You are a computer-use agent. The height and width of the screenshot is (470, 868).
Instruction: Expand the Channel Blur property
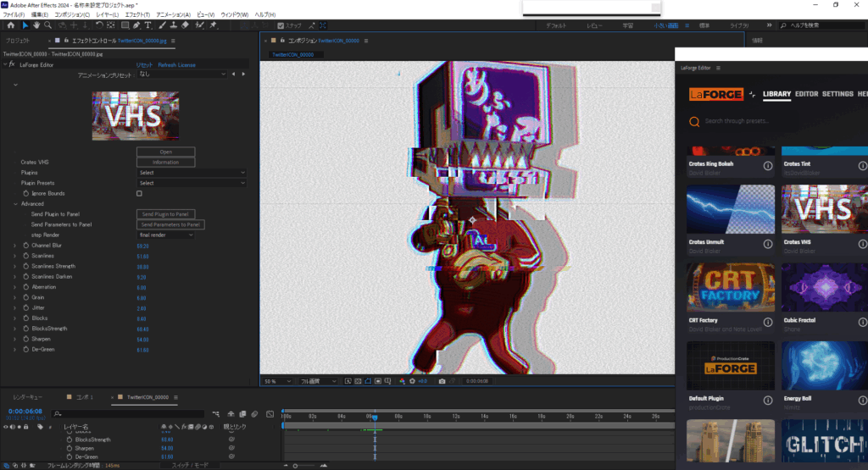14,246
